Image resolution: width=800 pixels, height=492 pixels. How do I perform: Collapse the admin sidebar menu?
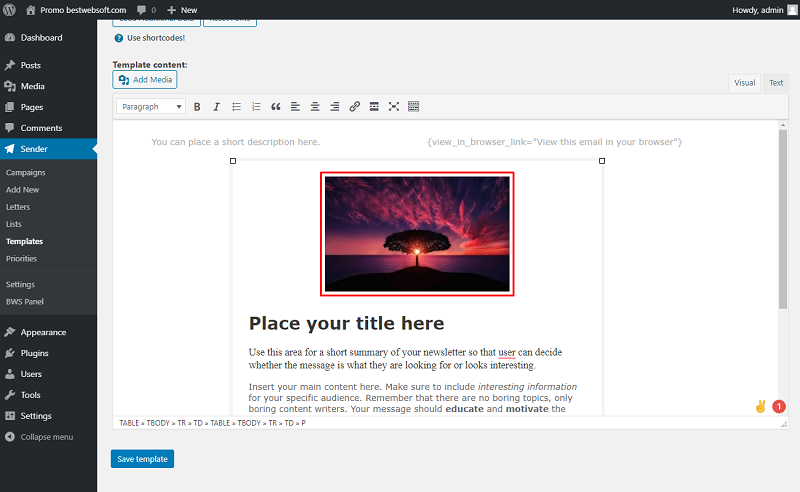pyautogui.click(x=48, y=437)
